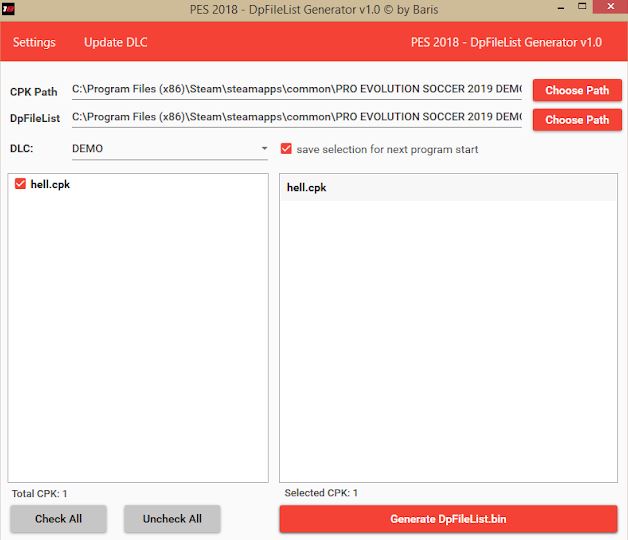Expand the DLC dropdown showing DEMO
Screen dimensions: 628x540
(170, 149)
